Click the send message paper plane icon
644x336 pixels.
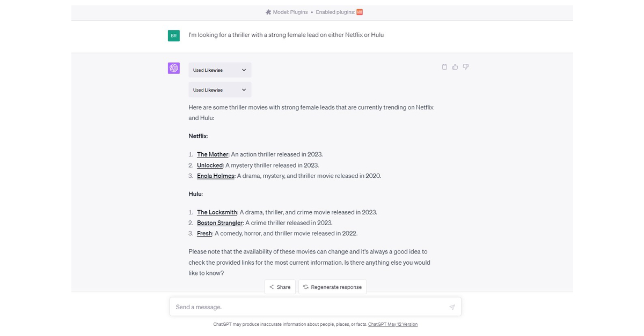(452, 307)
